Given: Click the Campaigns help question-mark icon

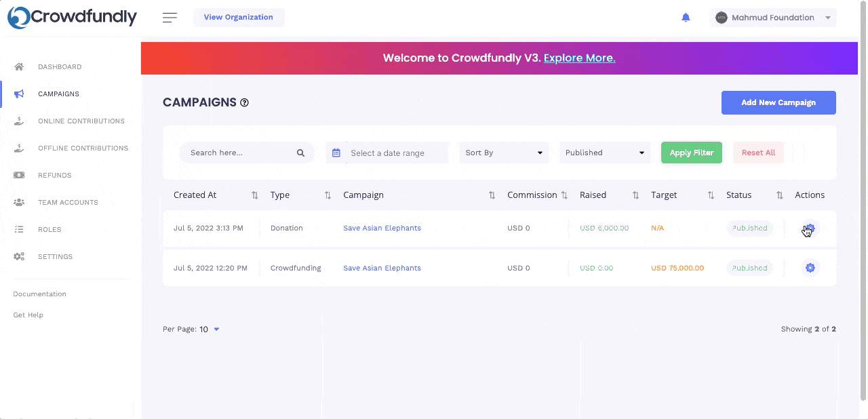Looking at the screenshot, I should point(245,102).
